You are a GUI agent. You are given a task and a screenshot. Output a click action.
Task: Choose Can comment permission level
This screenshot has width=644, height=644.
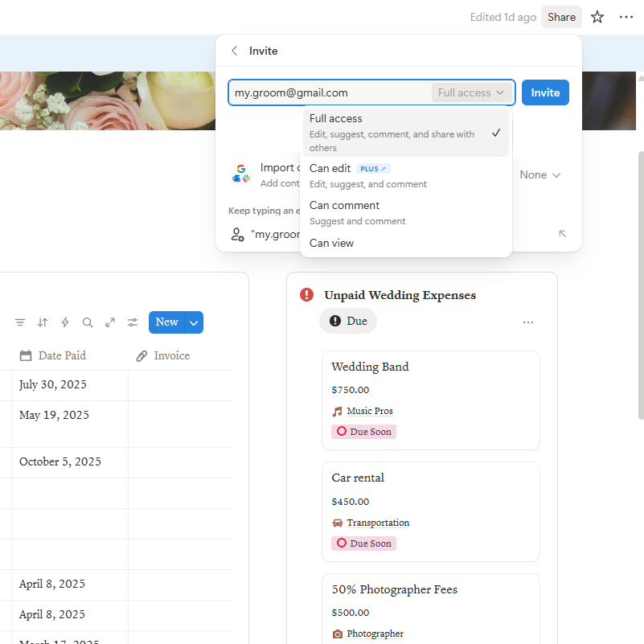pos(405,212)
